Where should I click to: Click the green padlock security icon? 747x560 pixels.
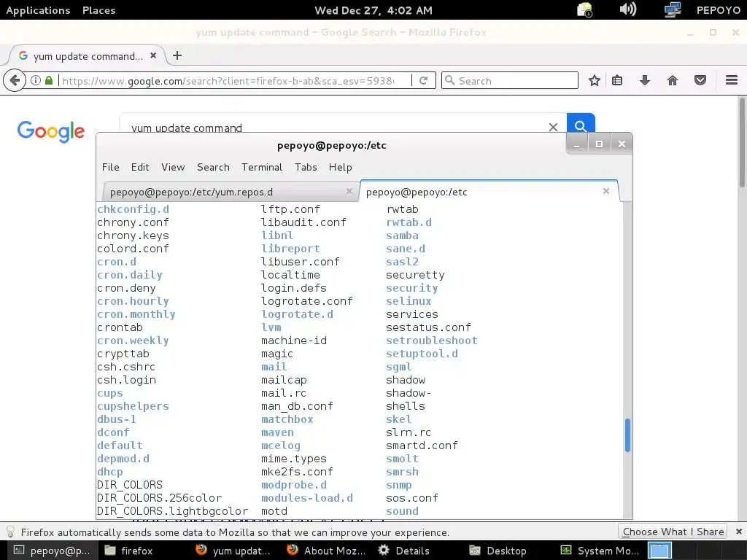coord(49,80)
